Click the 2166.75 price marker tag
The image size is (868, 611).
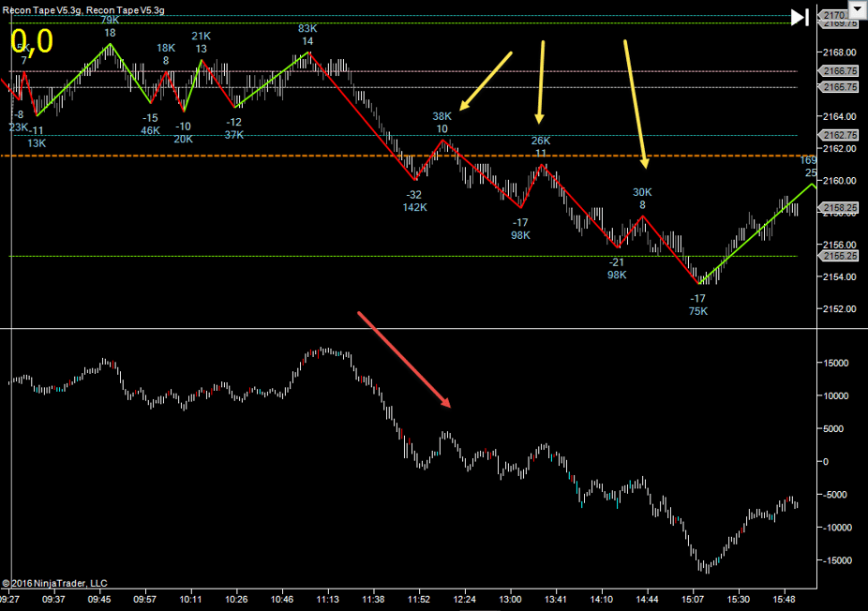(840, 71)
